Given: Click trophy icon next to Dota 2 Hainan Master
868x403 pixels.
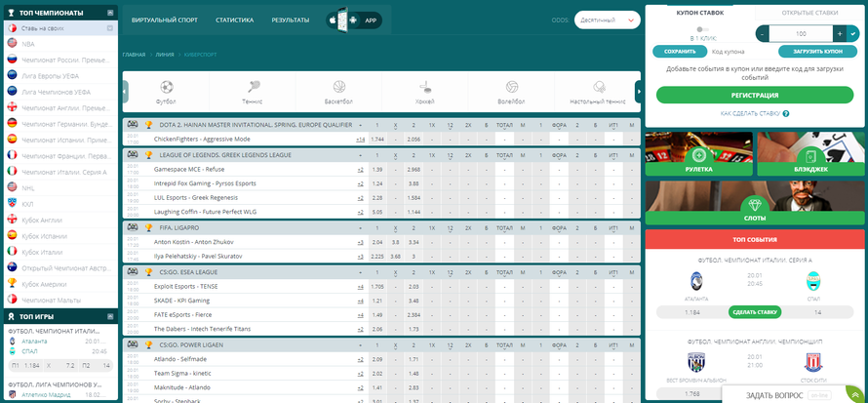Looking at the screenshot, I should (x=148, y=125).
